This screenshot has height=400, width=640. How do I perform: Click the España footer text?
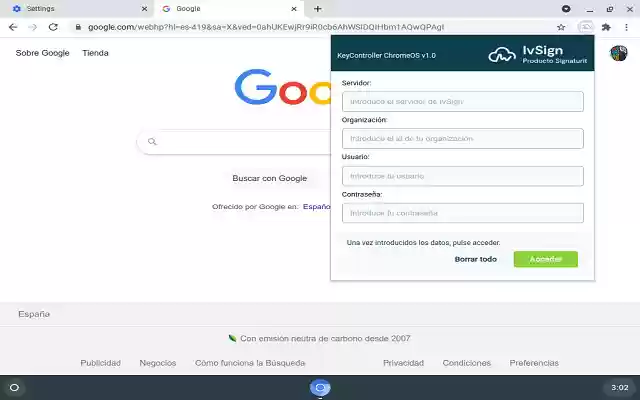(34, 314)
